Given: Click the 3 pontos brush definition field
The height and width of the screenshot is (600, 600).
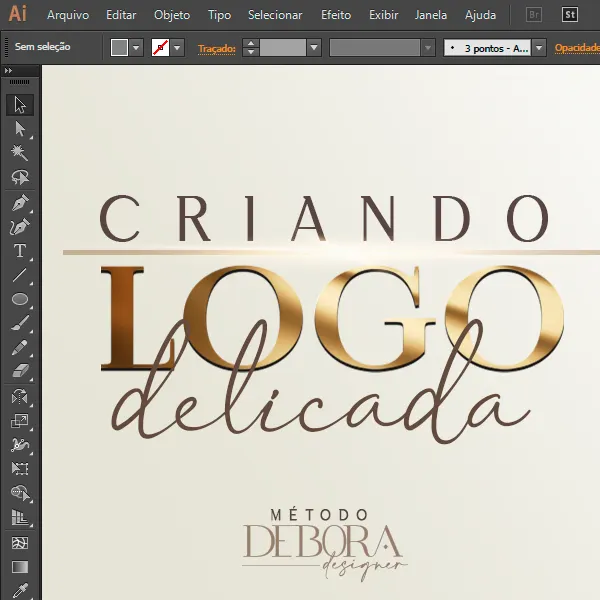Looking at the screenshot, I should (x=487, y=48).
